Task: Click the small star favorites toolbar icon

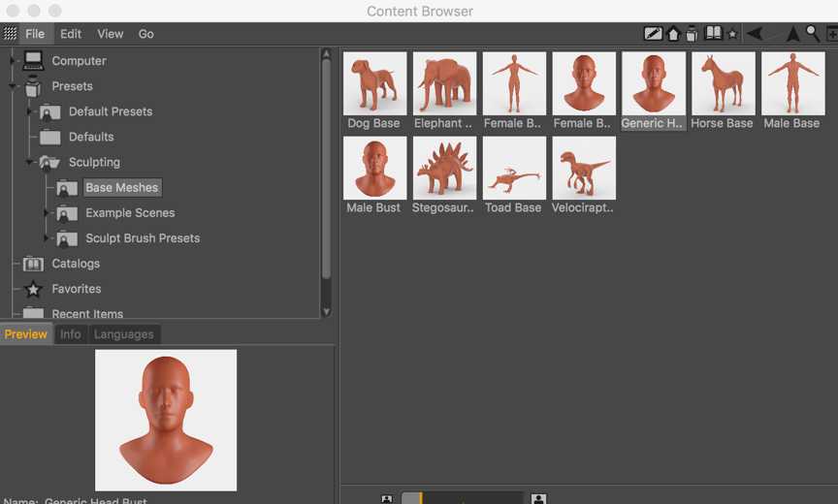Action: [x=732, y=35]
